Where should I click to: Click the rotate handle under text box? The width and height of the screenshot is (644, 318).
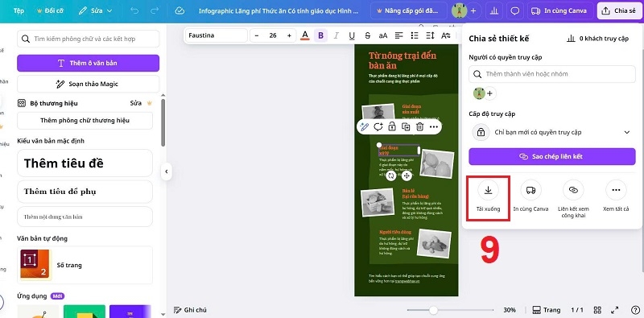(391, 176)
